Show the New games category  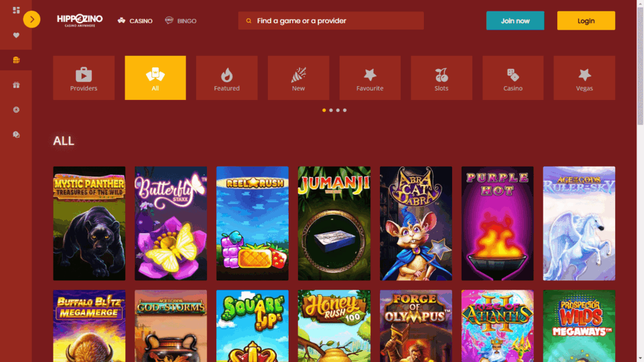(298, 78)
